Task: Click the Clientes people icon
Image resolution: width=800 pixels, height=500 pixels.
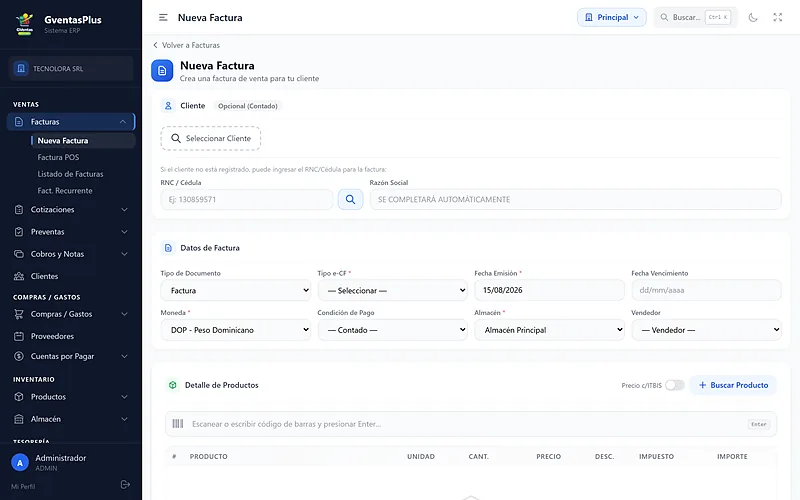Action: click(x=19, y=276)
